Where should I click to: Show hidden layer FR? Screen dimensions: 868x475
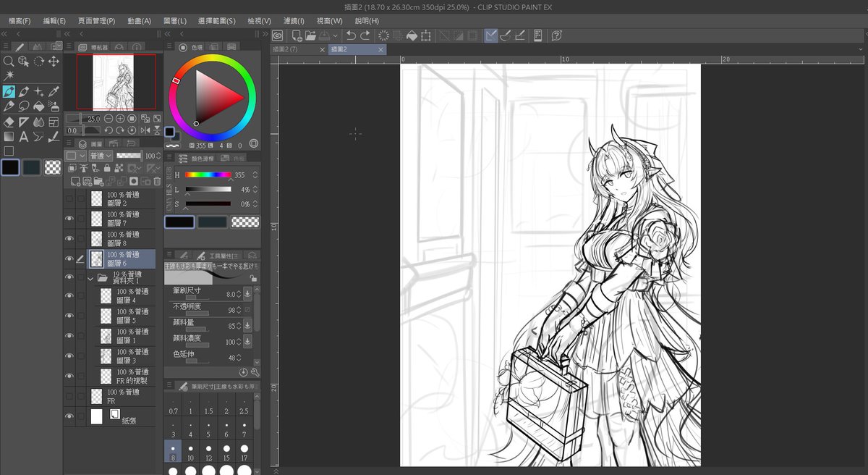(x=69, y=396)
